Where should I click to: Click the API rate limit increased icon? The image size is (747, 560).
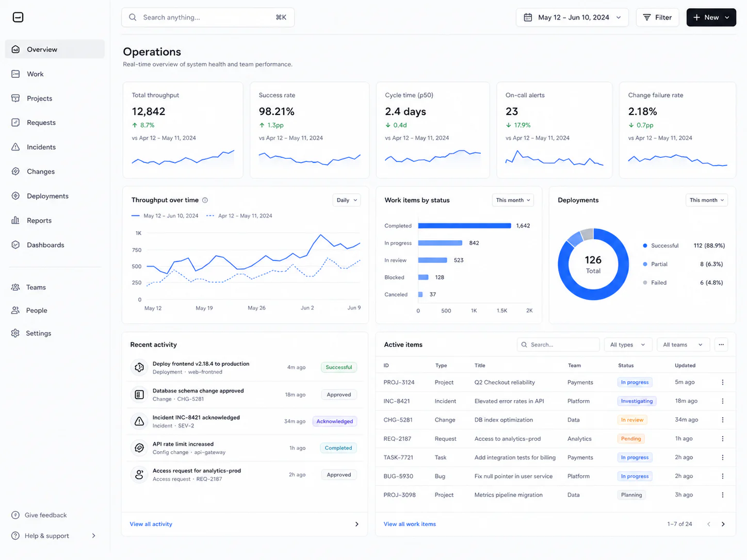tap(139, 448)
